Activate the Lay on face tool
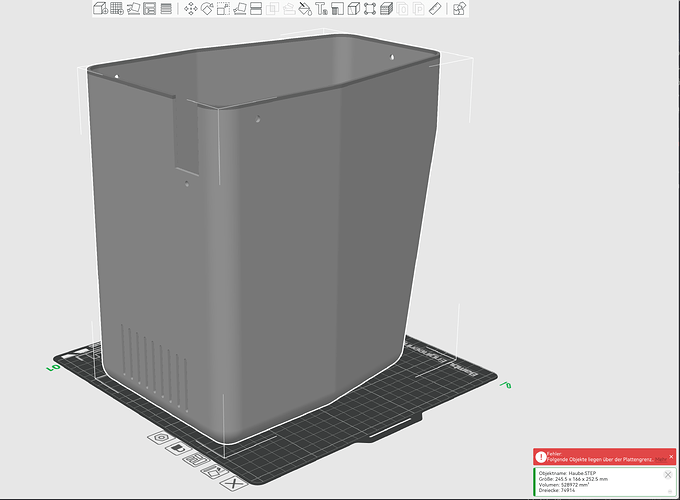This screenshot has height=500, width=680. (x=240, y=8)
